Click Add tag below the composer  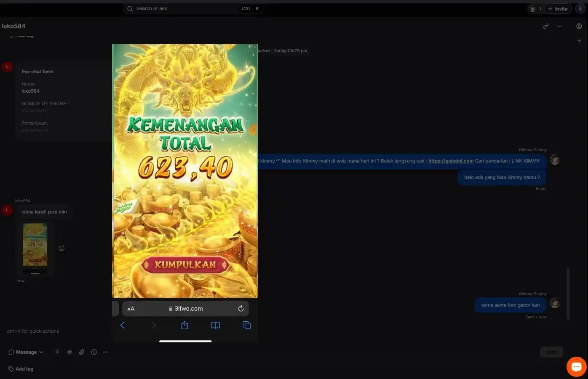coord(21,368)
